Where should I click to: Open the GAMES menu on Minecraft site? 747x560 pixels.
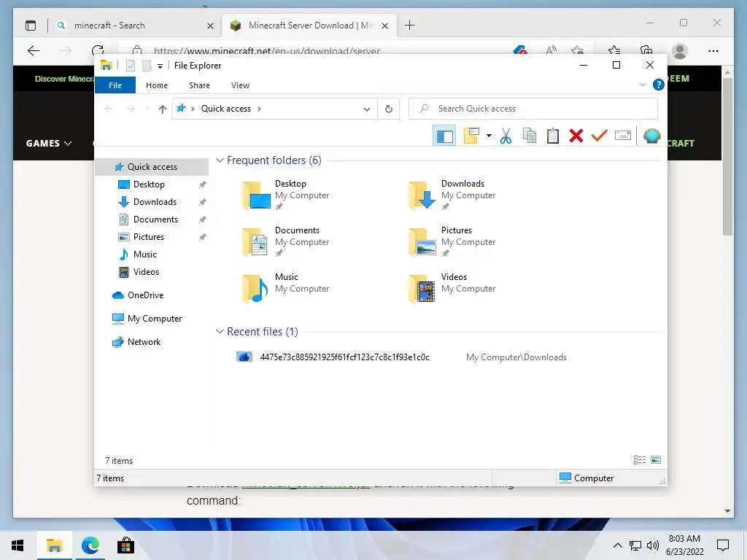click(49, 144)
